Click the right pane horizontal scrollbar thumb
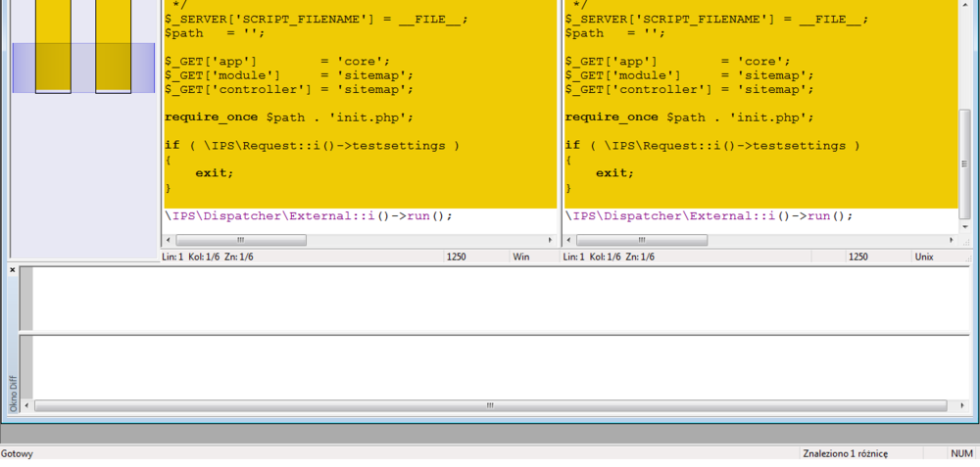This screenshot has width=980, height=467. point(641,240)
